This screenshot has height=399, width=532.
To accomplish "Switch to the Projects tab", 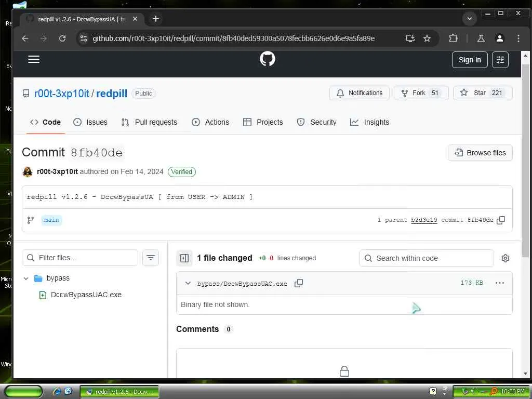I will click(x=263, y=122).
